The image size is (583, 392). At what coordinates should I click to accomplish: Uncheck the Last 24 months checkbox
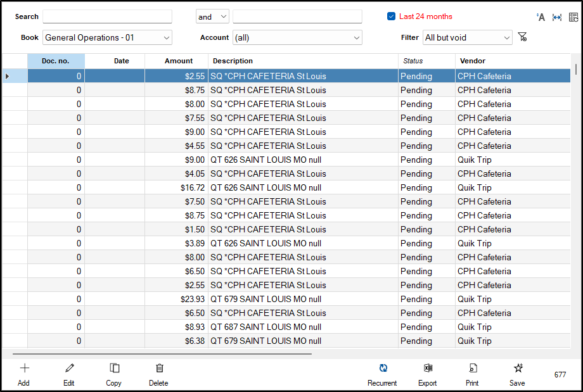tap(391, 16)
